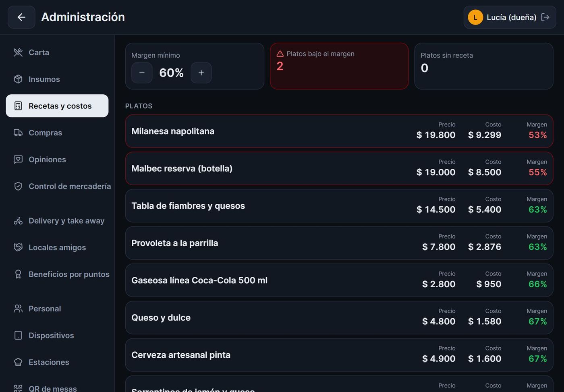Click the 60% minimum margin value

coord(171,73)
